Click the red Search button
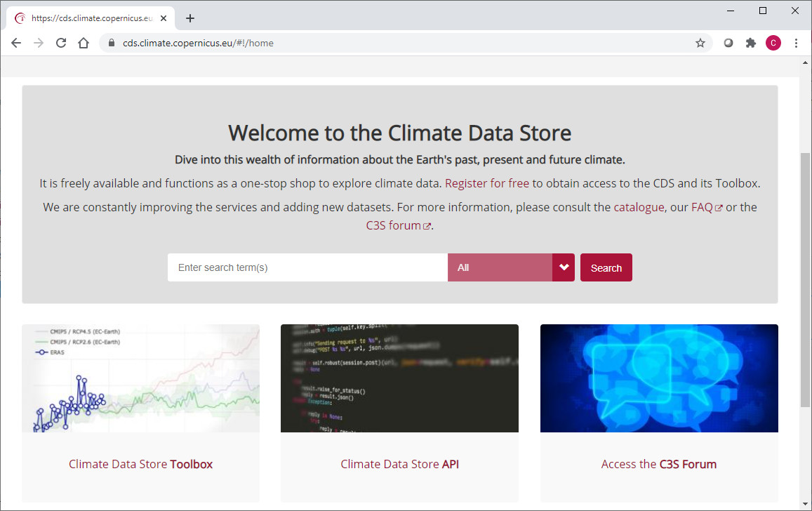The height and width of the screenshot is (511, 812). (606, 267)
